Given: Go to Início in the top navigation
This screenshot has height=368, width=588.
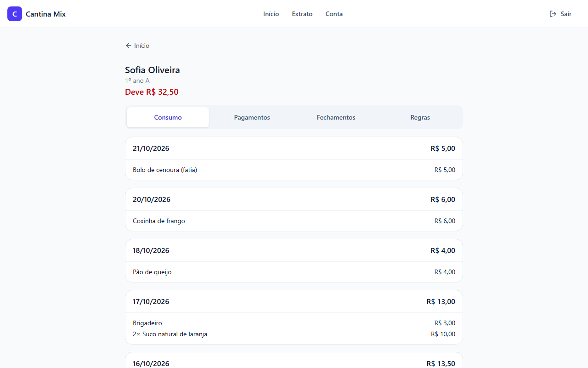Looking at the screenshot, I should point(271,14).
